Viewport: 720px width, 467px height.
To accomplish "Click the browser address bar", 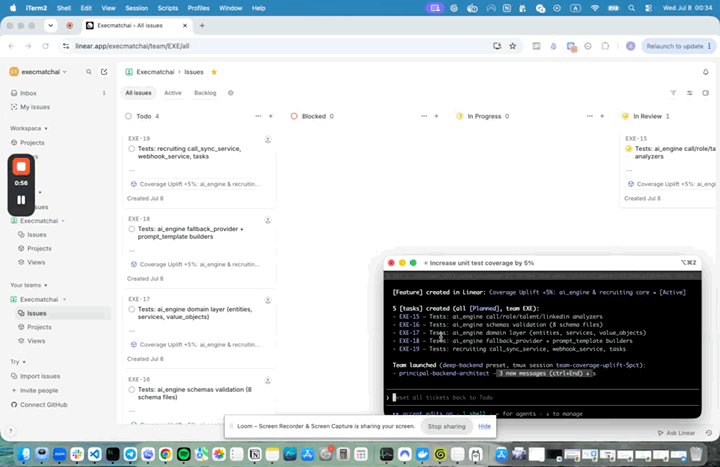I will point(276,46).
